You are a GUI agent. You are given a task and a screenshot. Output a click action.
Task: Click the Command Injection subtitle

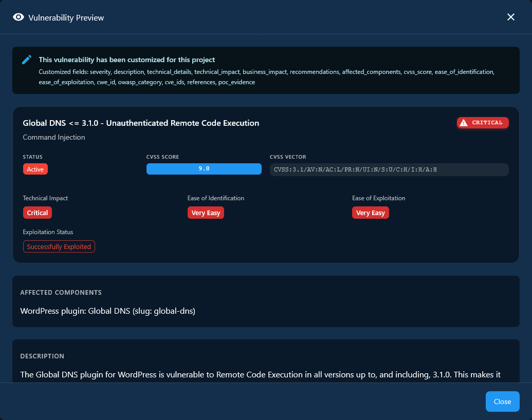(x=54, y=137)
